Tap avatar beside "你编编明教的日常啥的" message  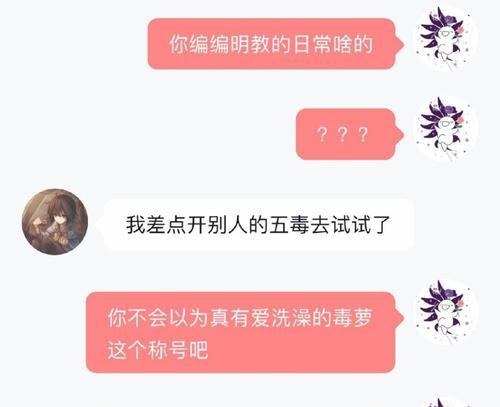click(445, 38)
